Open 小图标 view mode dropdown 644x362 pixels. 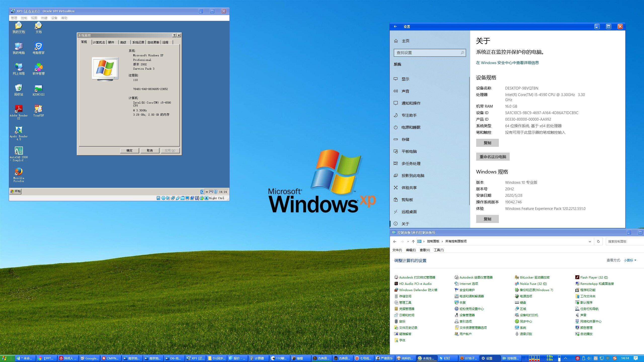coord(630,260)
